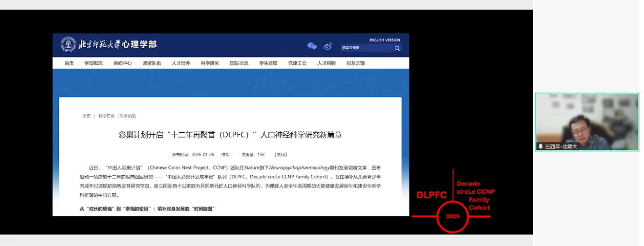Open the 党建工会 navigation menu item
644x246 pixels.
[x=297, y=64]
